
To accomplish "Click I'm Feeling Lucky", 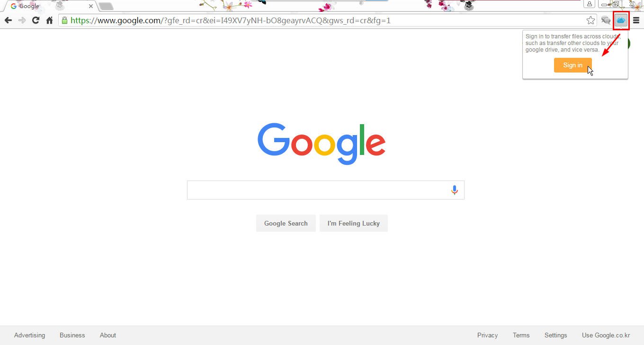I will point(354,223).
